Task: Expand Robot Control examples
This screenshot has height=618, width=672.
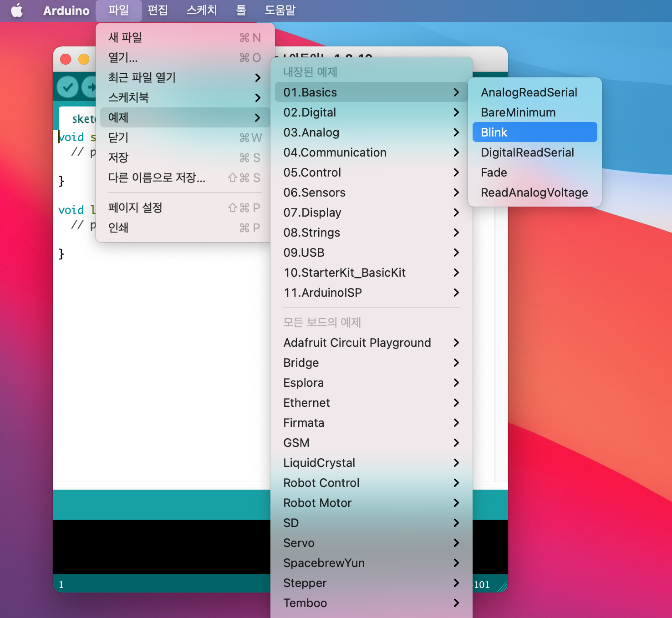Action: click(x=372, y=483)
